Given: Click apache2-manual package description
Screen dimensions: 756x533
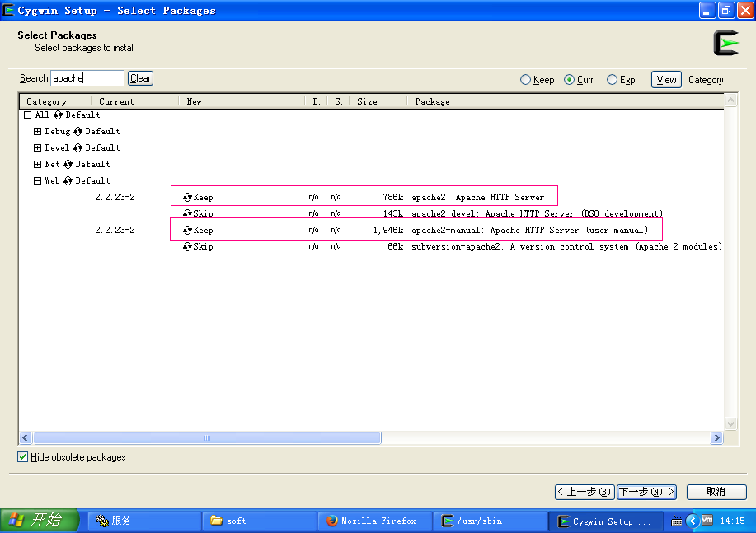Looking at the screenshot, I should point(529,230).
